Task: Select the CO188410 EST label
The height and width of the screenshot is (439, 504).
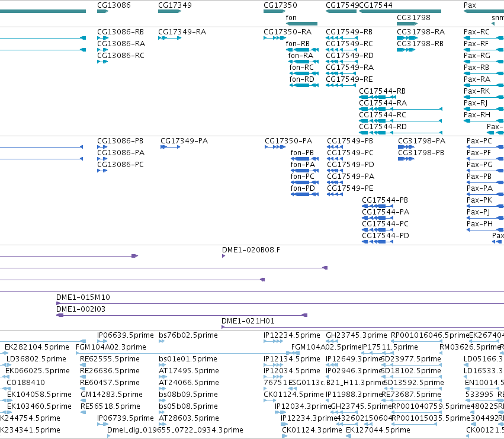Action: click(x=25, y=383)
